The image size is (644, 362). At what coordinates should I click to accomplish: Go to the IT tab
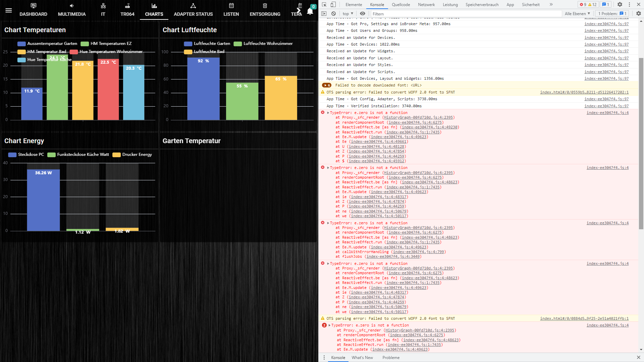pyautogui.click(x=103, y=10)
